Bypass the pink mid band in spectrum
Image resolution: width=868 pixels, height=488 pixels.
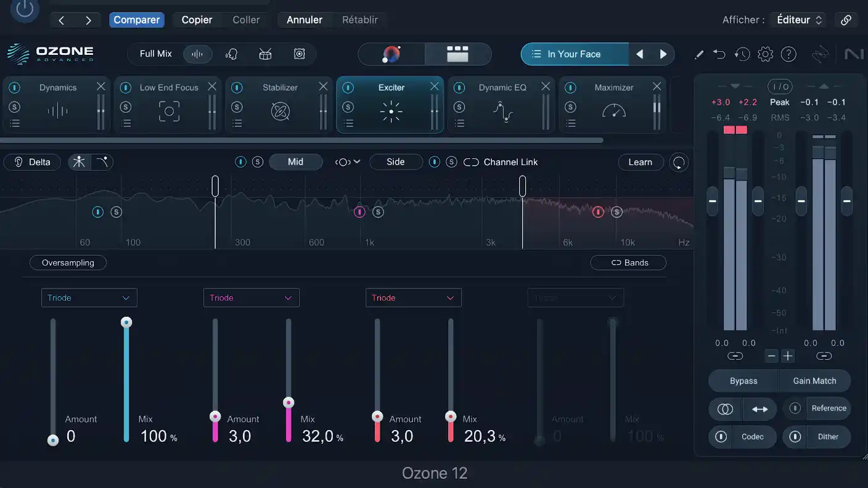tap(359, 212)
